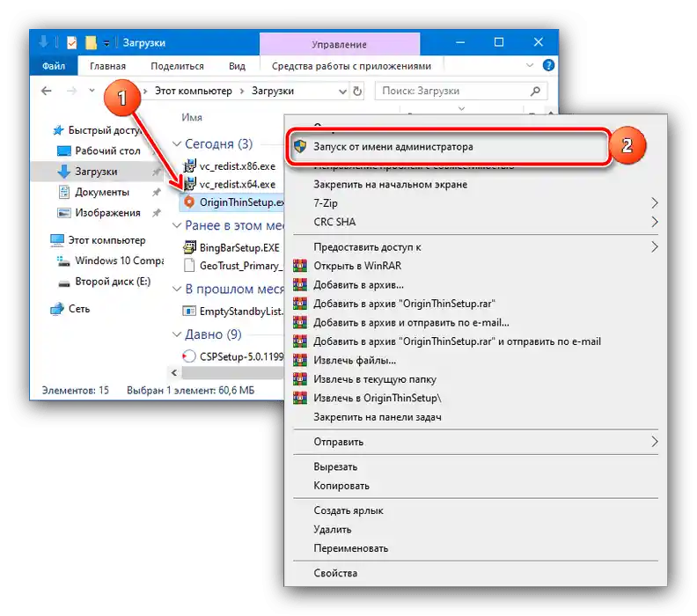Select Открыть в WinRAR

coord(475,266)
